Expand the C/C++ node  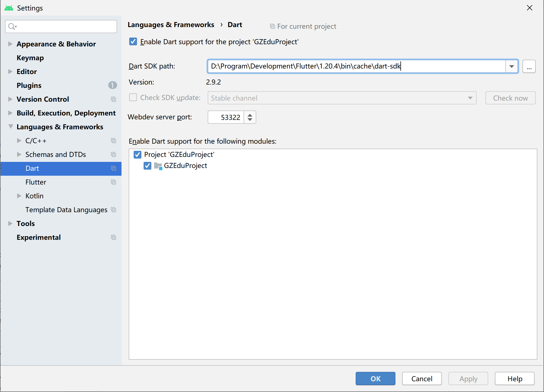pos(19,141)
